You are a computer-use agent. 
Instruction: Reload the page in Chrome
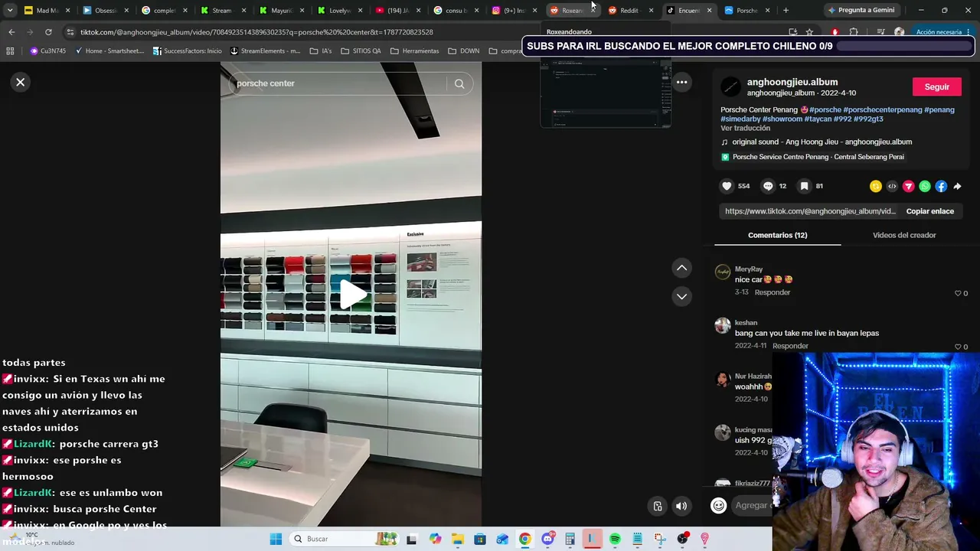[x=48, y=32]
